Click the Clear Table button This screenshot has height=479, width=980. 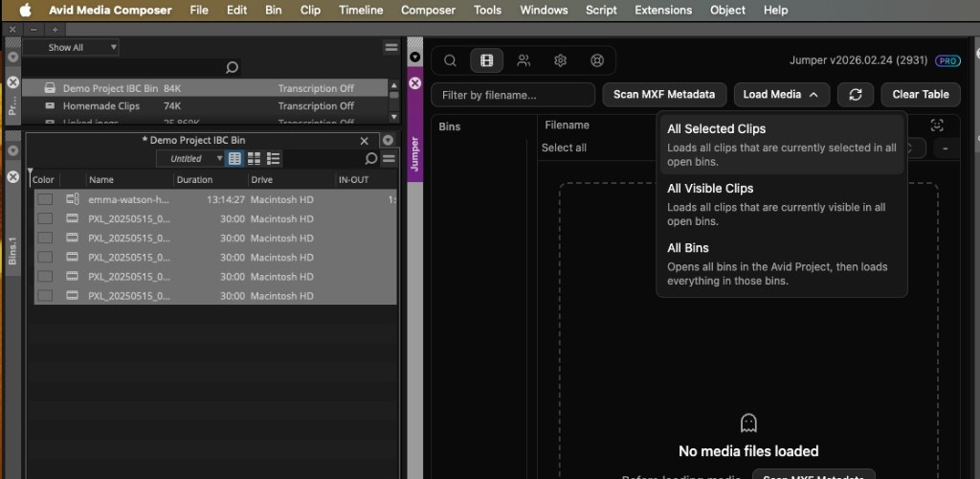click(x=920, y=95)
